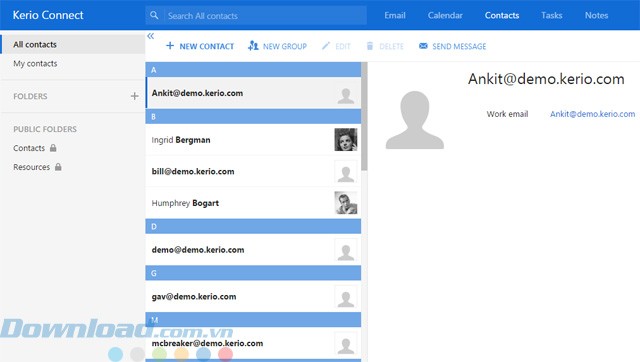
Task: Click the A section header
Action: (x=253, y=70)
